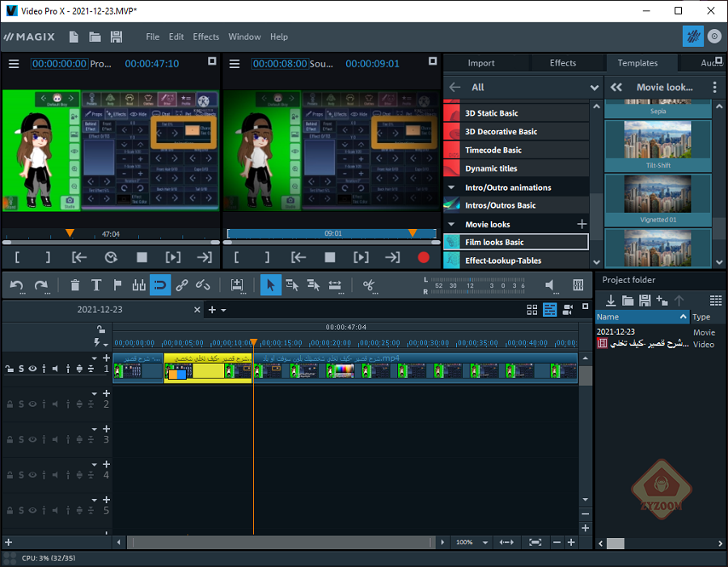728x567 pixels.
Task: Select Timecode Basic entry
Action: [516, 150]
